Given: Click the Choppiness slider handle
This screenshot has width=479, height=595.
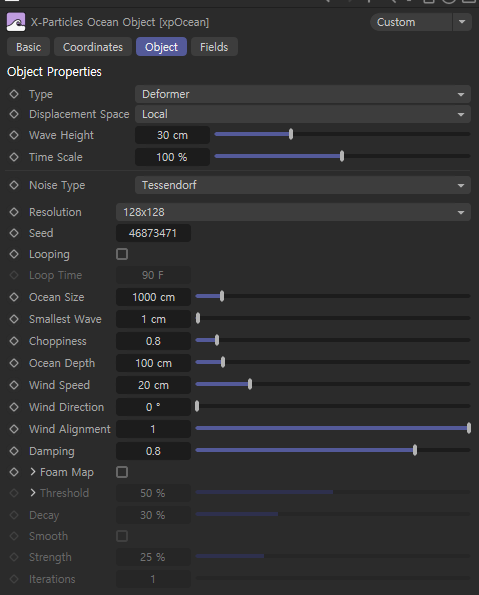Looking at the screenshot, I should coord(217,340).
